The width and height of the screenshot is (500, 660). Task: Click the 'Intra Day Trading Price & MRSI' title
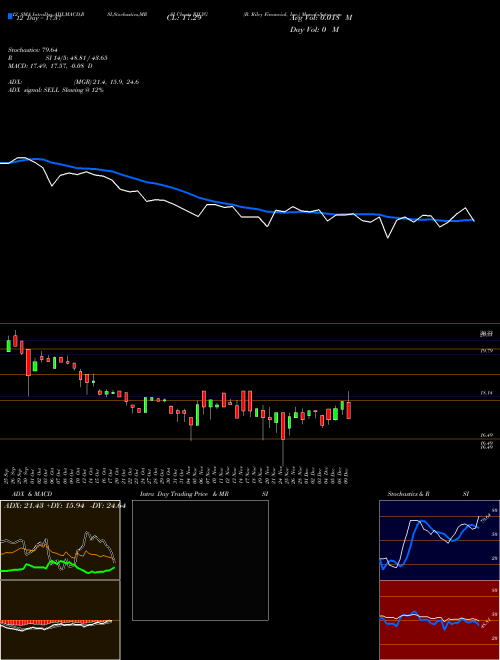tap(204, 494)
